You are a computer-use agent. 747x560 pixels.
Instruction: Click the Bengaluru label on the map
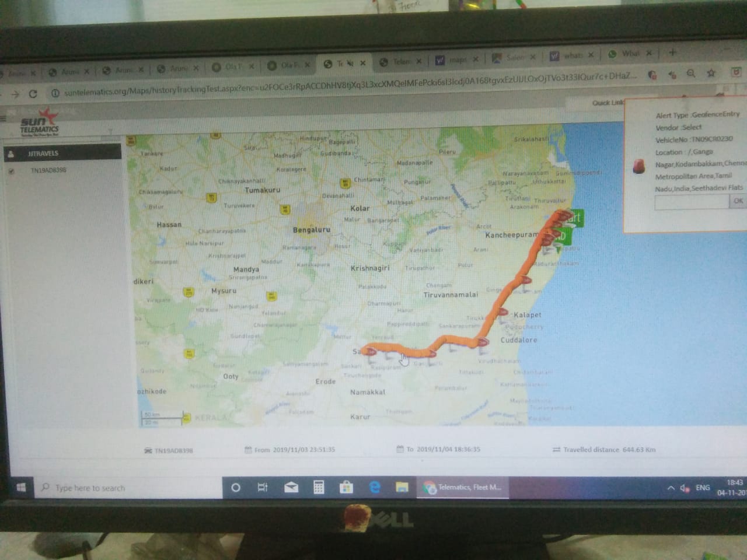pyautogui.click(x=312, y=230)
